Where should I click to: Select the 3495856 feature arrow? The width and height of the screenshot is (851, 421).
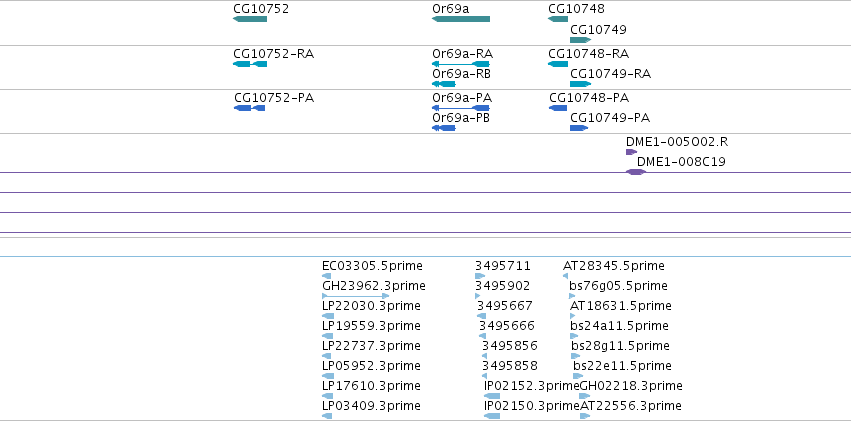485,356
